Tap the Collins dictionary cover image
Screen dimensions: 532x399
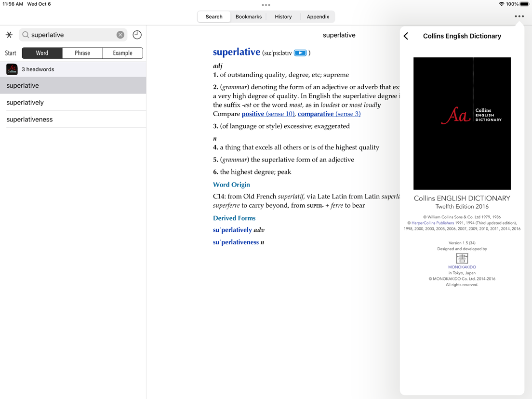pos(462,123)
